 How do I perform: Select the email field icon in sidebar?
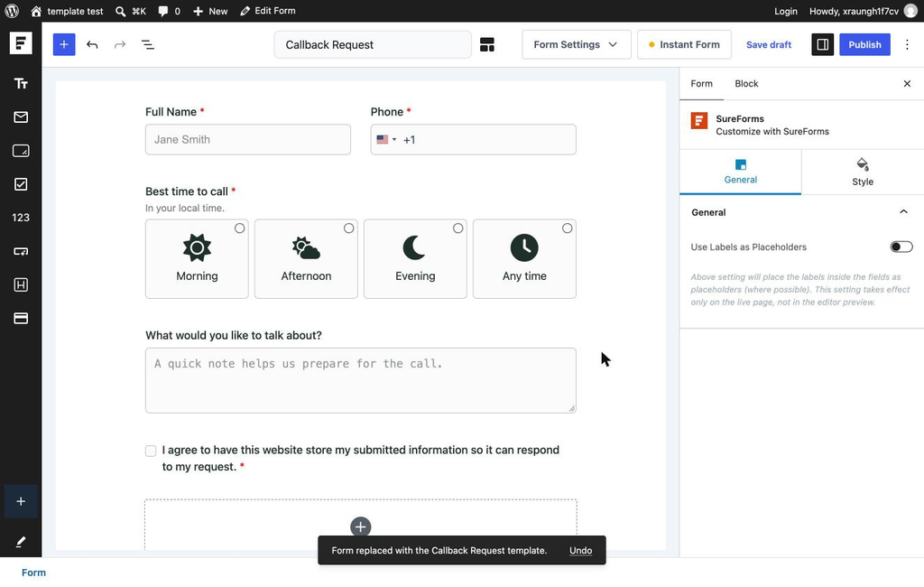[x=21, y=117]
